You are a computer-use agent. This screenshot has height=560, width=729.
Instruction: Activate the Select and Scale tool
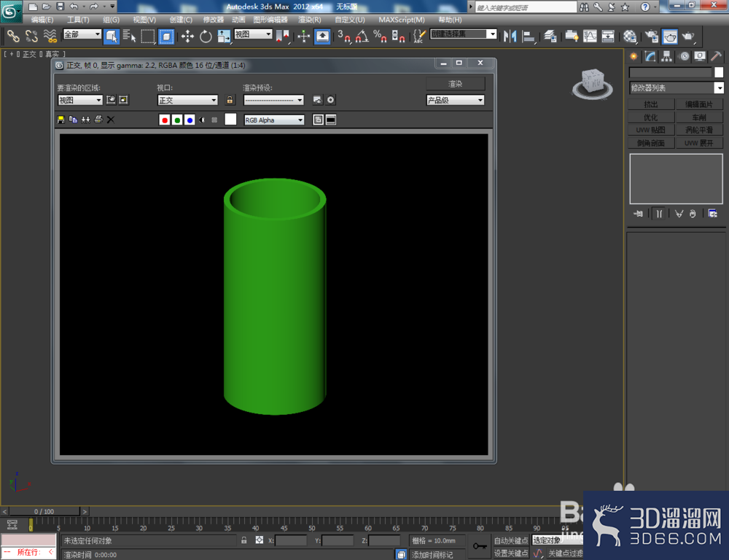(x=224, y=36)
